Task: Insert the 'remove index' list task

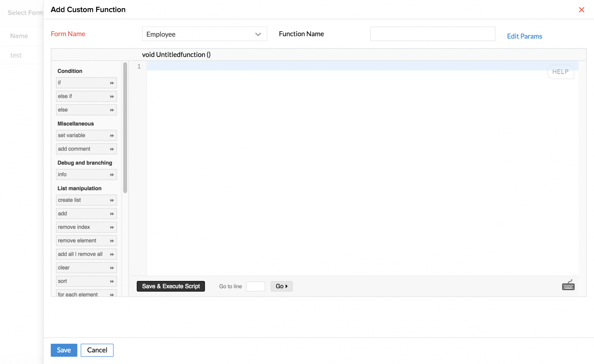Action: click(83, 227)
